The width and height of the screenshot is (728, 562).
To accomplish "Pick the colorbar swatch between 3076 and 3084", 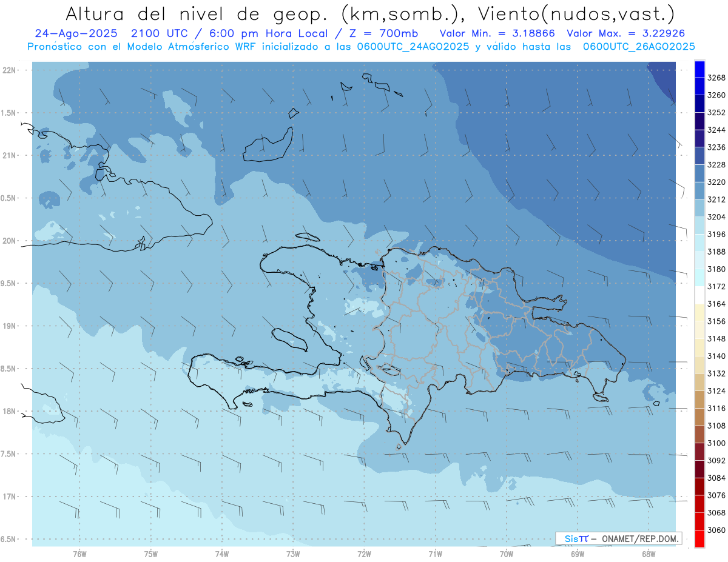I will click(x=699, y=487).
